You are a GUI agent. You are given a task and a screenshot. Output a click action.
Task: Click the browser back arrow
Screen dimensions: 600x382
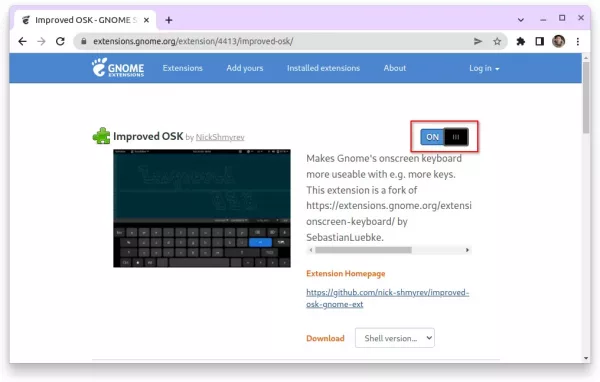point(23,41)
